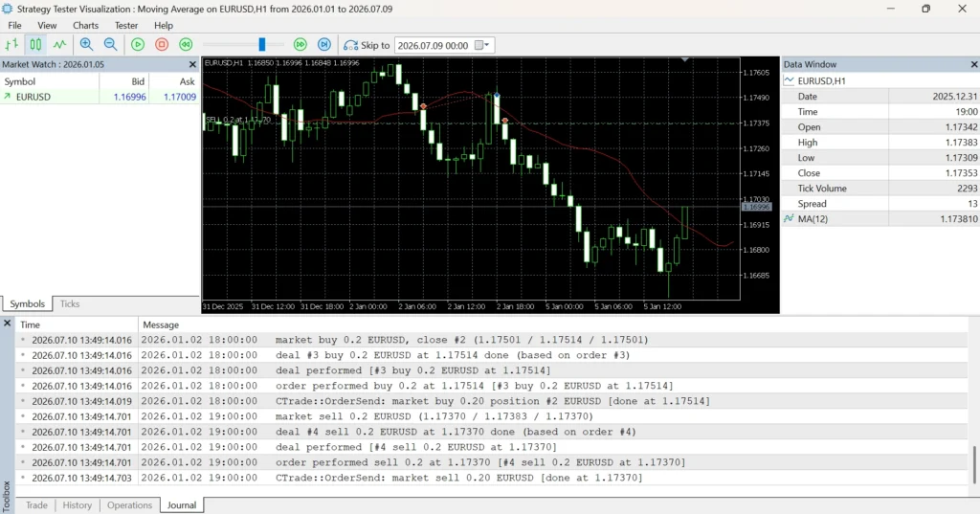Switch chart to bar chart mode
The height and width of the screenshot is (514, 980).
click(x=11, y=45)
